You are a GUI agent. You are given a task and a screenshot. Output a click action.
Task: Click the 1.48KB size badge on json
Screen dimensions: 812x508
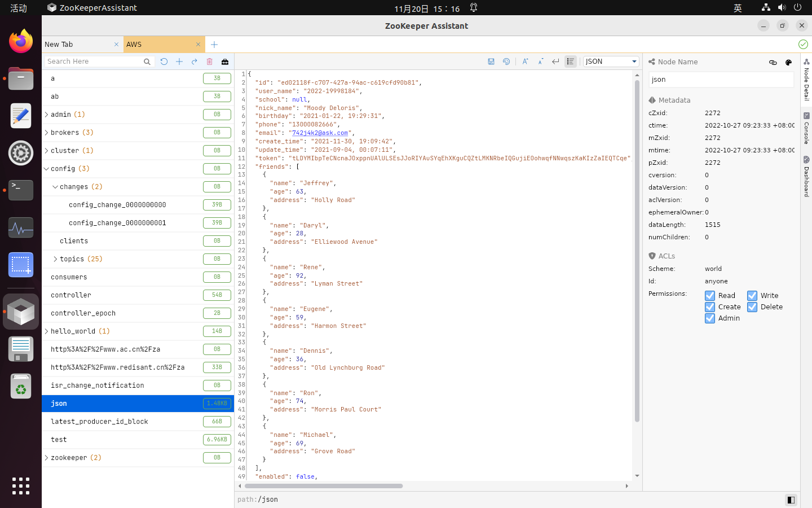click(217, 404)
